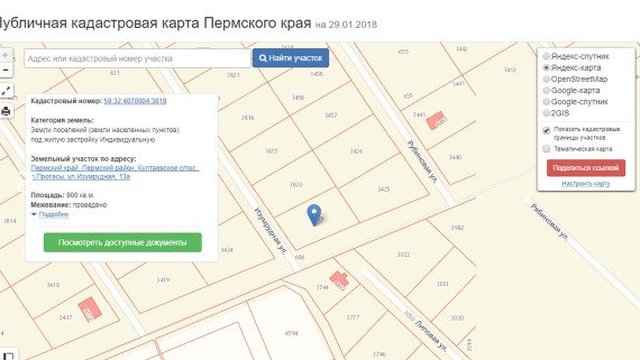The height and width of the screenshot is (360, 640).
Task: Click parcel number 3417 on the map
Action: pos(65,317)
